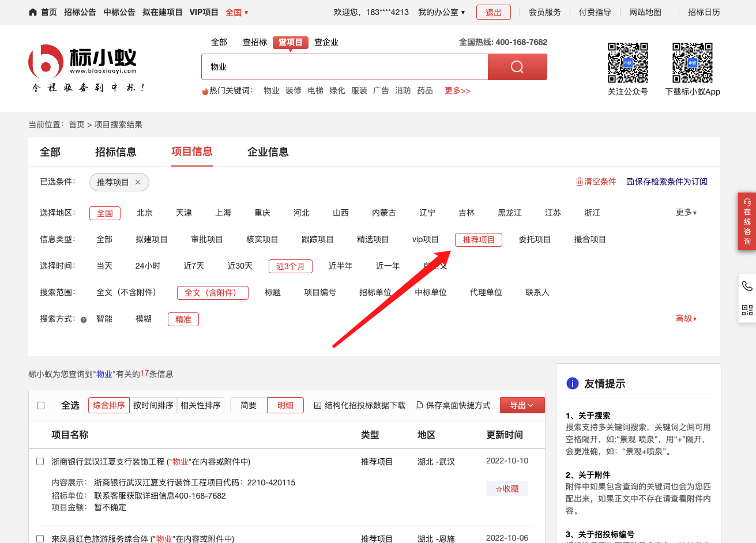Image resolution: width=756 pixels, height=543 pixels.
Task: Check the 来凤县红色旅游服务综合体 row checkbox
Action: pyautogui.click(x=40, y=538)
